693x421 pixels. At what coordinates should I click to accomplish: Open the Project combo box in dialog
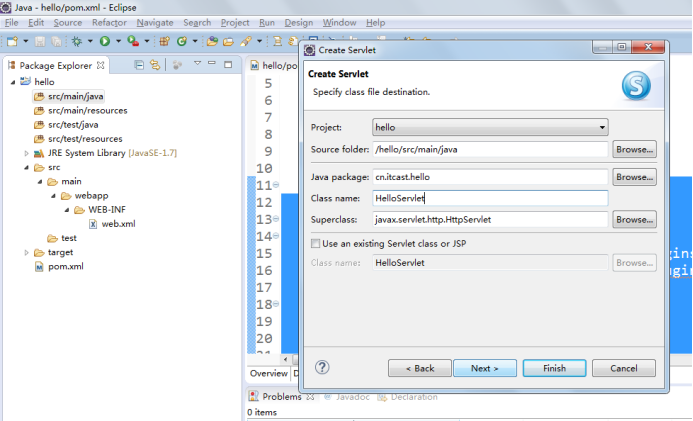click(490, 127)
